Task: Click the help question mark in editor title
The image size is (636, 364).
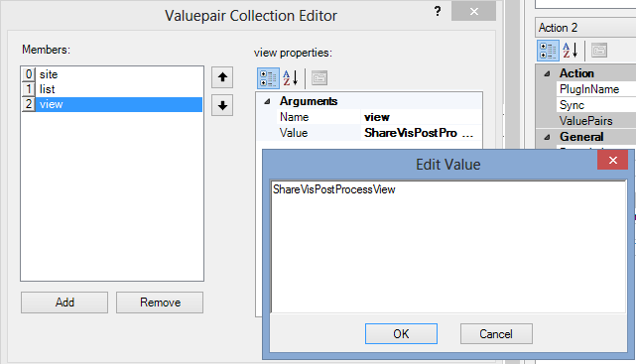Action: tap(438, 11)
